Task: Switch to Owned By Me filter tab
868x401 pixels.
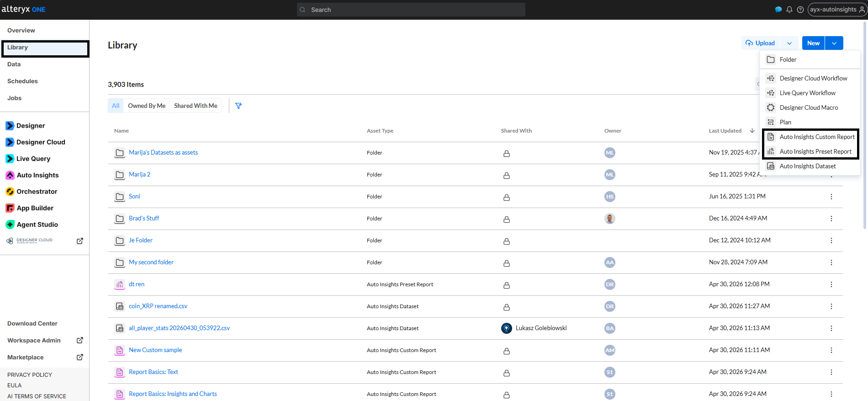Action: tap(147, 106)
